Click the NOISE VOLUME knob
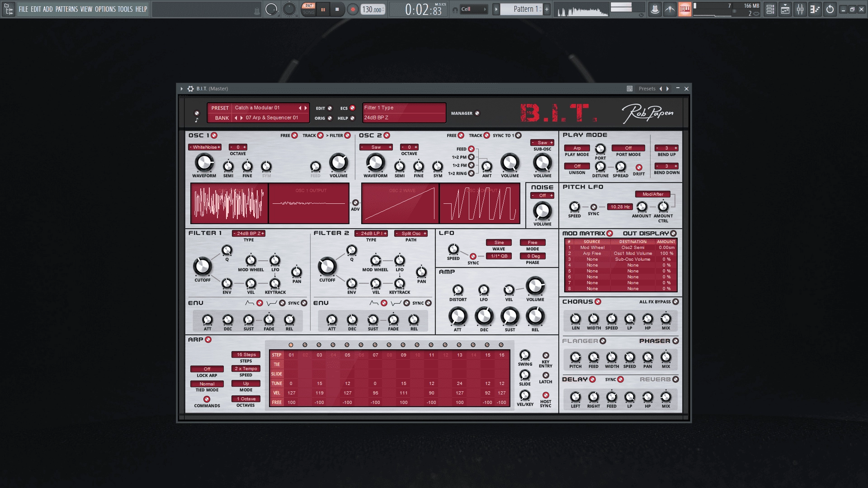868x488 pixels. point(542,211)
